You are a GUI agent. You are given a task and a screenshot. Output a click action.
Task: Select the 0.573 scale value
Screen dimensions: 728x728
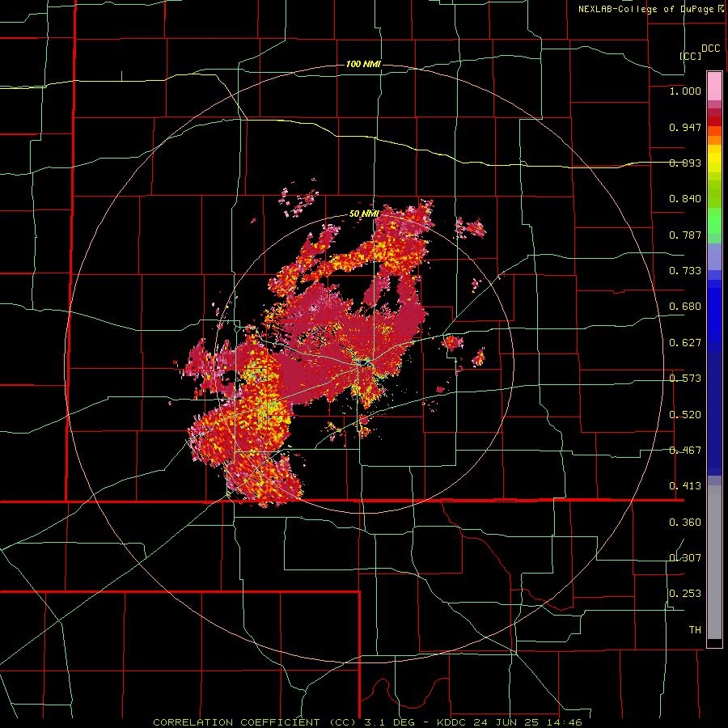pyautogui.click(x=685, y=379)
